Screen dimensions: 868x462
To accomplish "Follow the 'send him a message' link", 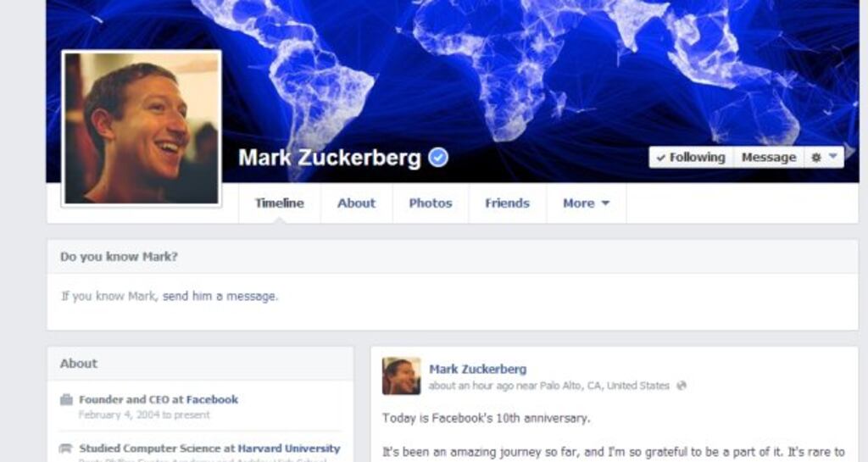I will tap(220, 296).
